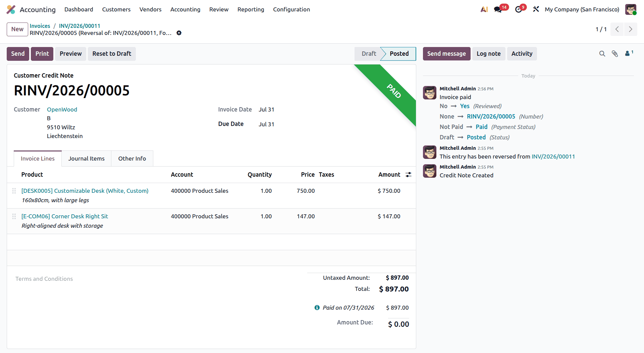
Task: Click Mitchell Admin avatar on Invoice paid message
Action: pyautogui.click(x=430, y=93)
